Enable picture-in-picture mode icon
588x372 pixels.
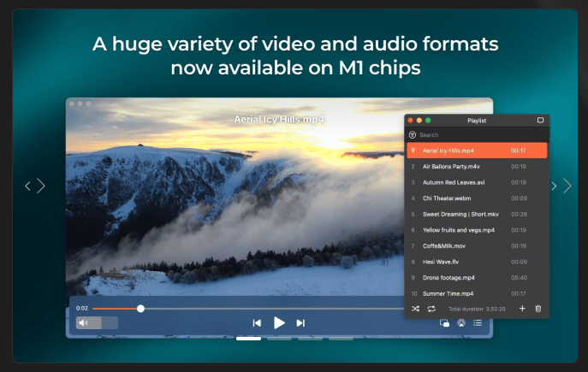pyautogui.click(x=444, y=323)
